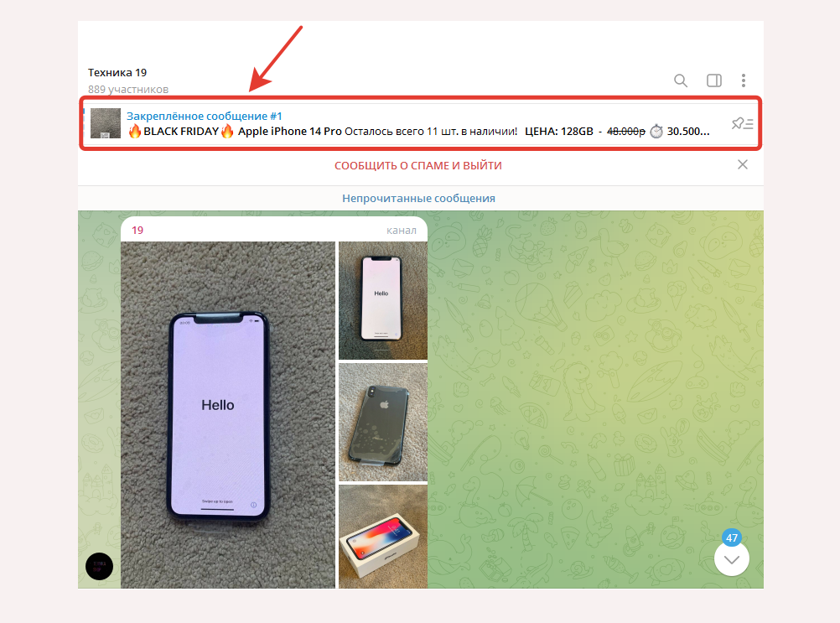
Task: Click the pinned message thumbnail image
Action: point(106,123)
